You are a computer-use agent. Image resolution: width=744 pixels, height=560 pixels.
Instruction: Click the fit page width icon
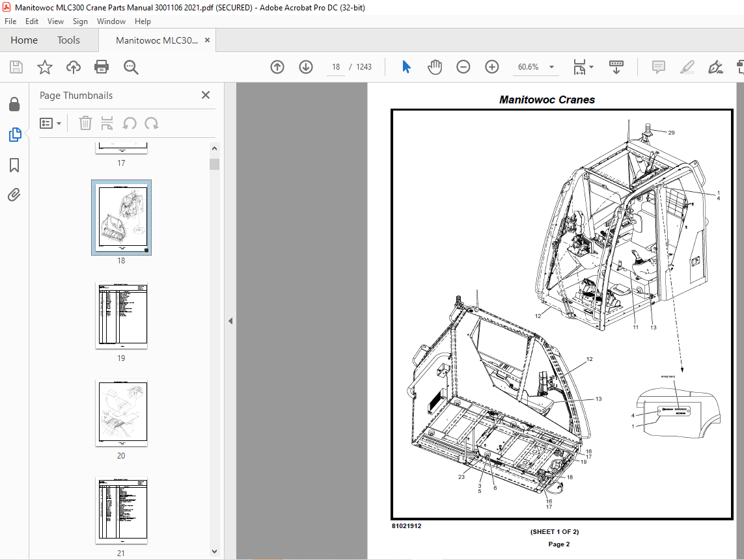579,67
